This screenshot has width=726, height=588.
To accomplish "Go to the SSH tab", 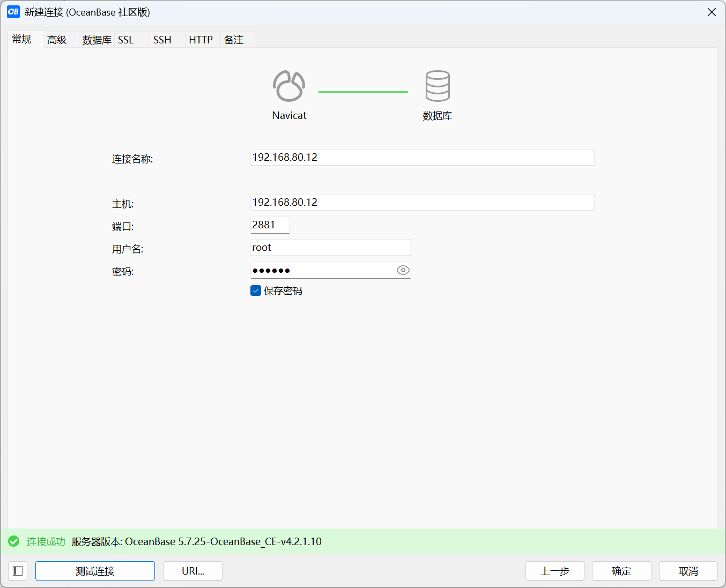I will [x=162, y=40].
